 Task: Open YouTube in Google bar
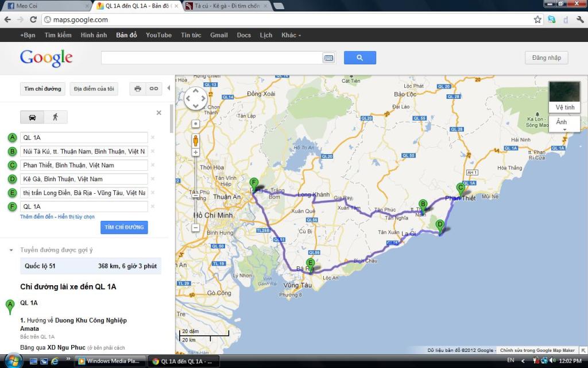click(158, 35)
